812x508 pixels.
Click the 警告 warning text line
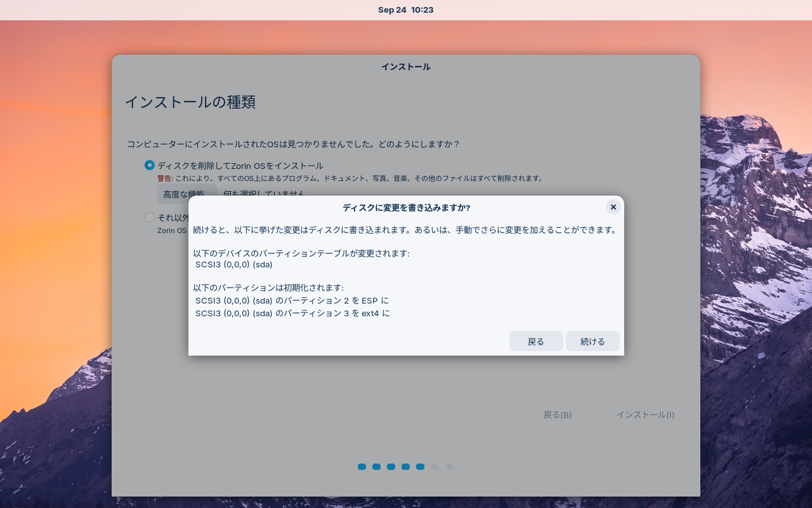tap(350, 178)
